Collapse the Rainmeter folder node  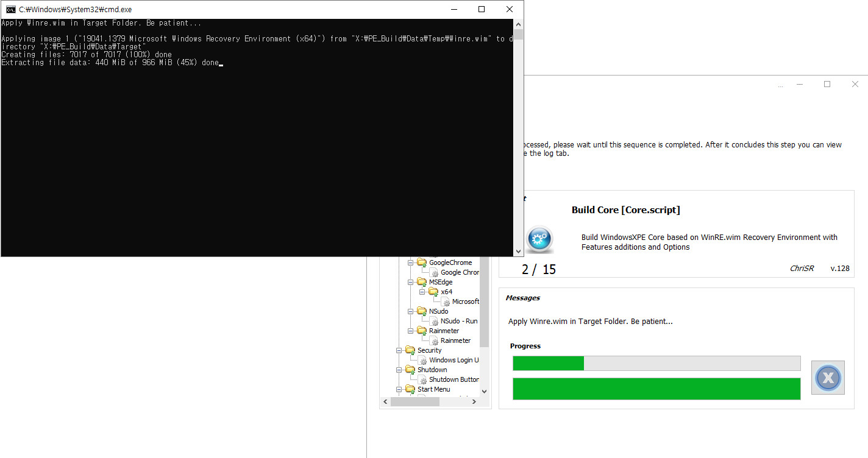[x=411, y=331]
